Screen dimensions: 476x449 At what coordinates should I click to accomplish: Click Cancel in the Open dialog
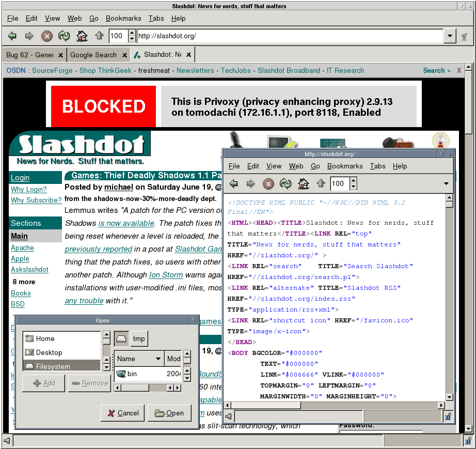click(123, 413)
